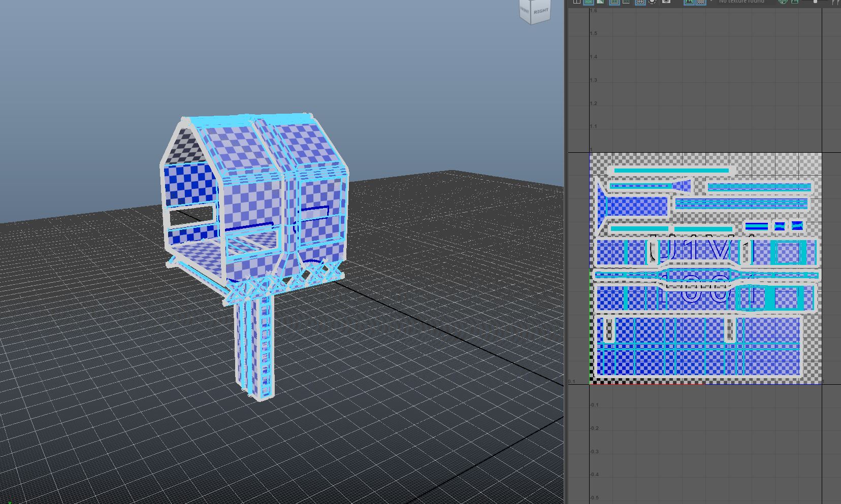The height and width of the screenshot is (504, 841).
Task: Take a UV snapshot with the camera icon
Action: [x=666, y=2]
